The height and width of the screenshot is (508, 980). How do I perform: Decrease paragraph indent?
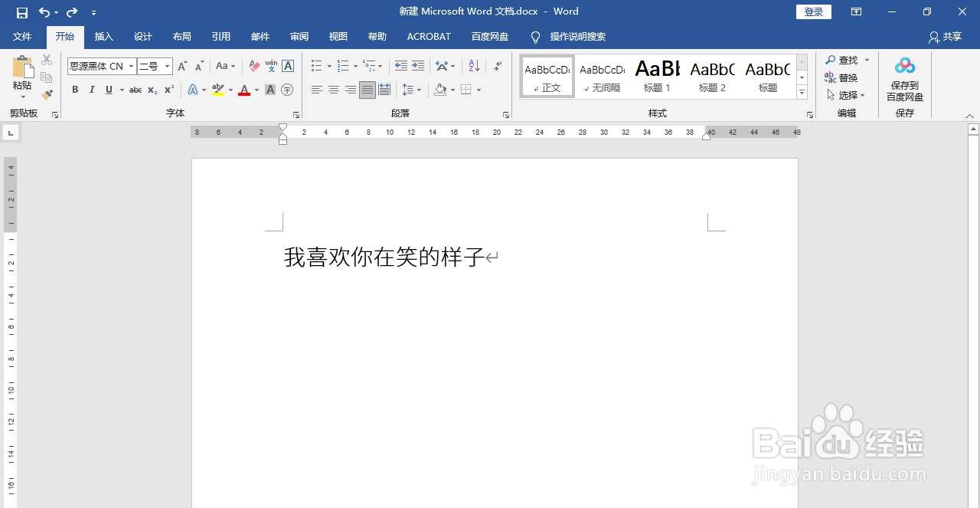coord(401,67)
